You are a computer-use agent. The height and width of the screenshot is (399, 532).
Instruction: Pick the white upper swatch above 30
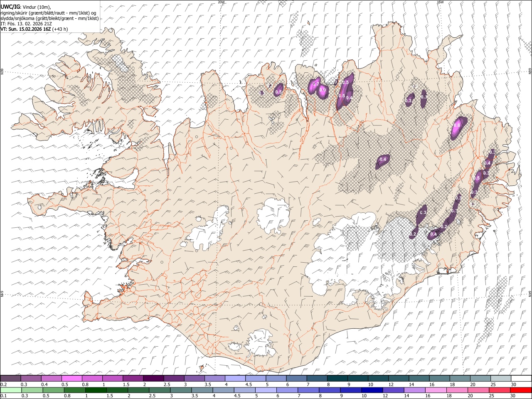pos(521,379)
